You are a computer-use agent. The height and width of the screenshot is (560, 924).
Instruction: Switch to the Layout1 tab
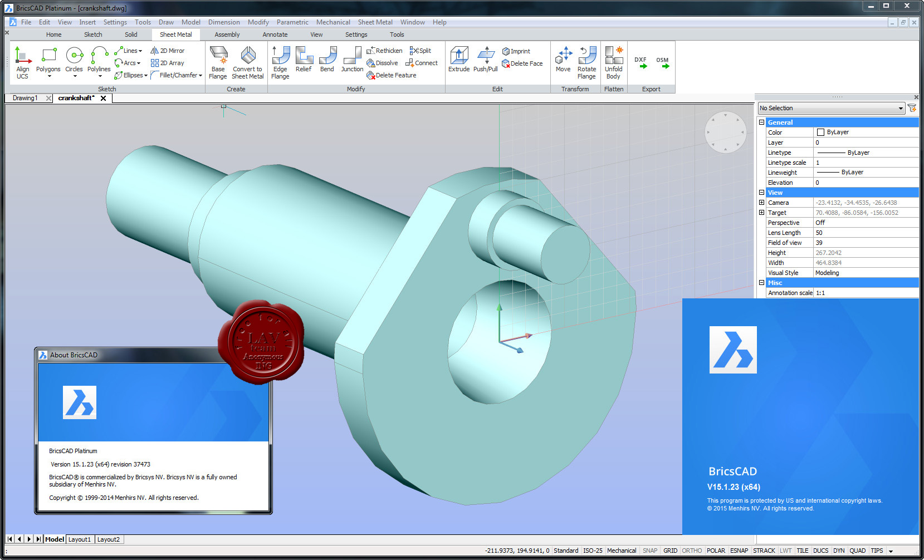point(80,539)
